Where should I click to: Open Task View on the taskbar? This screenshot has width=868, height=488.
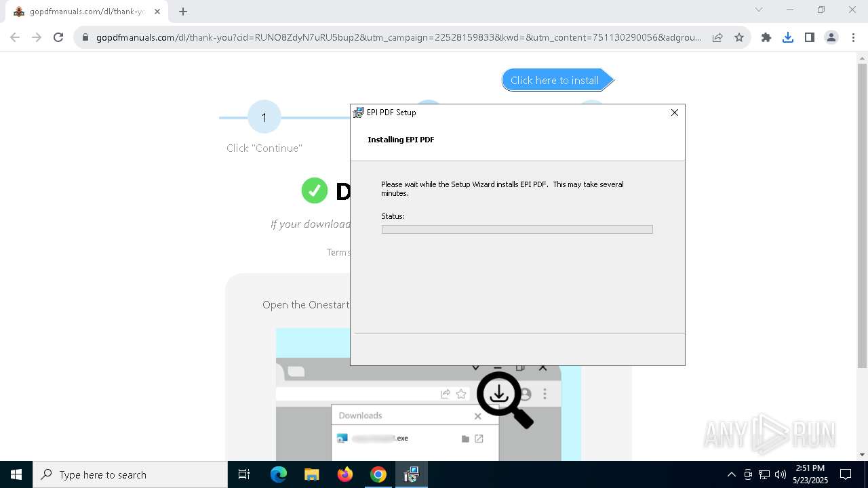tap(244, 474)
